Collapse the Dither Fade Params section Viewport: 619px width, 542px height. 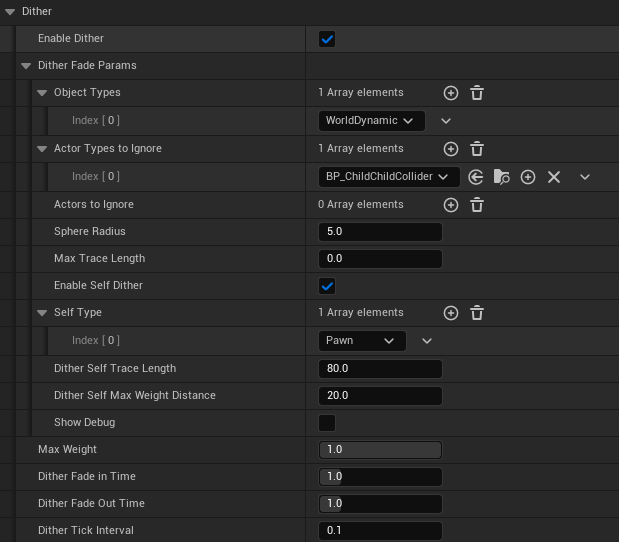tap(26, 66)
